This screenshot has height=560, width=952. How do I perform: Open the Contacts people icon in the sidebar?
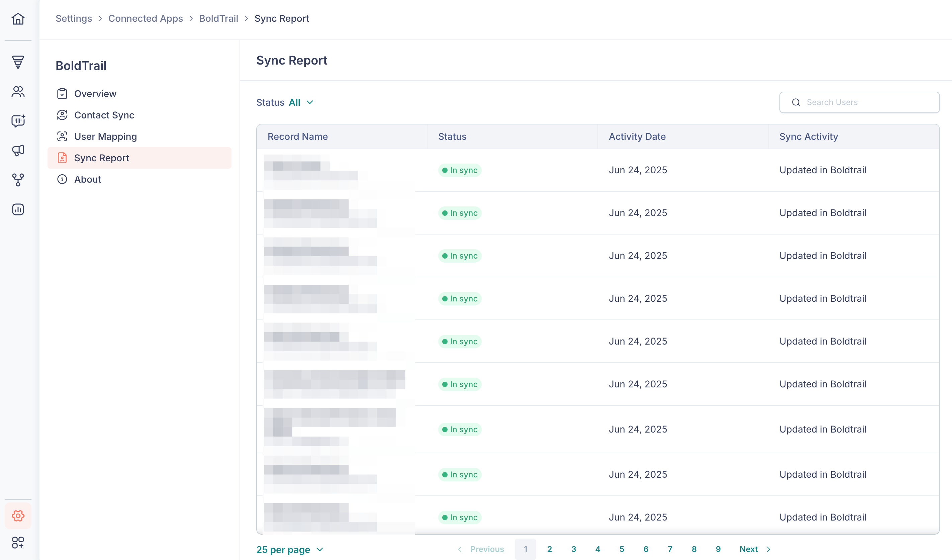(x=18, y=92)
